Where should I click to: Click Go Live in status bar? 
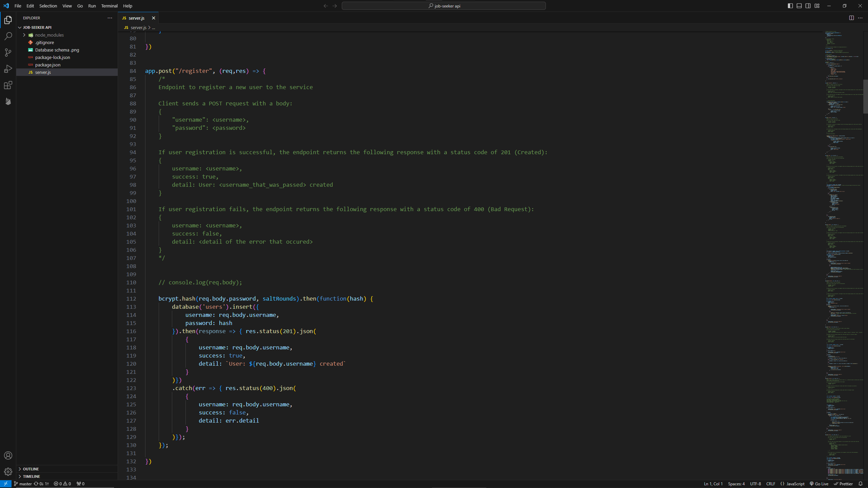coord(819,484)
